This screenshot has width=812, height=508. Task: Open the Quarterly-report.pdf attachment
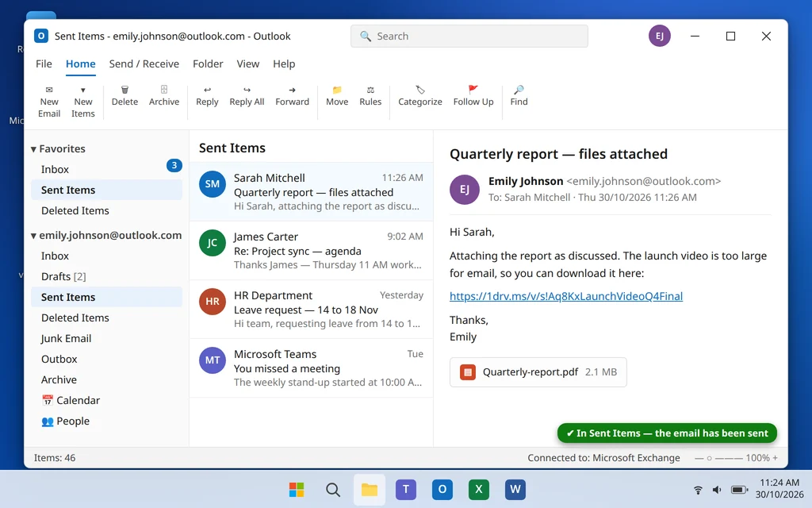538,372
